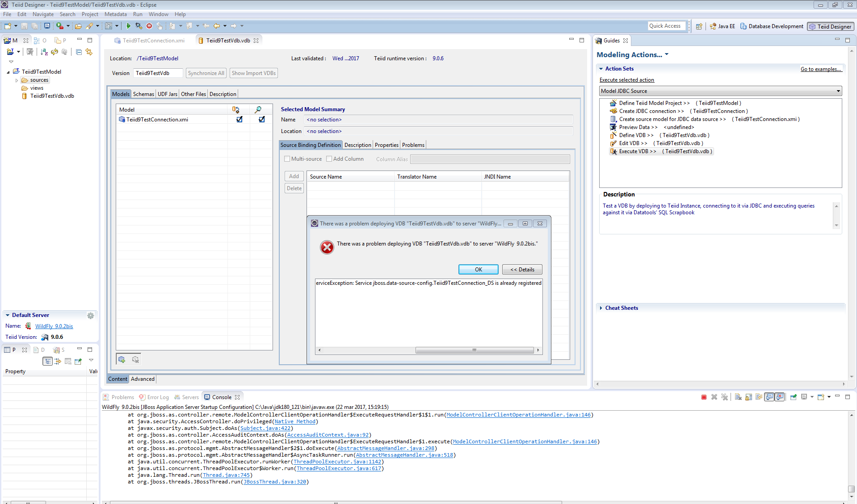Open the Action Sets combo box

click(x=838, y=91)
